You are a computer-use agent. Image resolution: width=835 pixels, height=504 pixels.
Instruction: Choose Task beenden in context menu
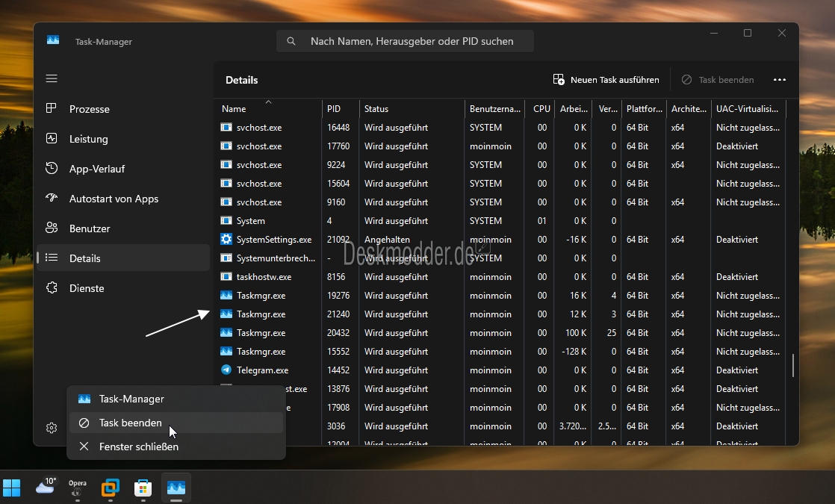[131, 423]
